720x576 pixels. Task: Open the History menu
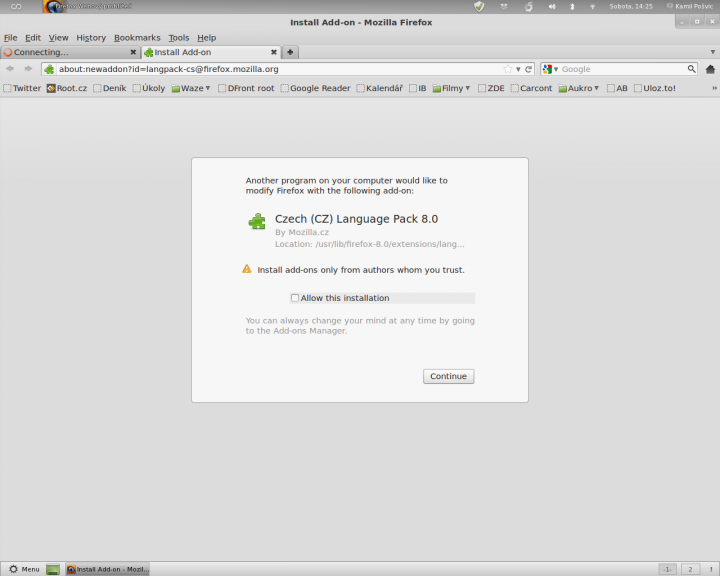click(x=91, y=38)
